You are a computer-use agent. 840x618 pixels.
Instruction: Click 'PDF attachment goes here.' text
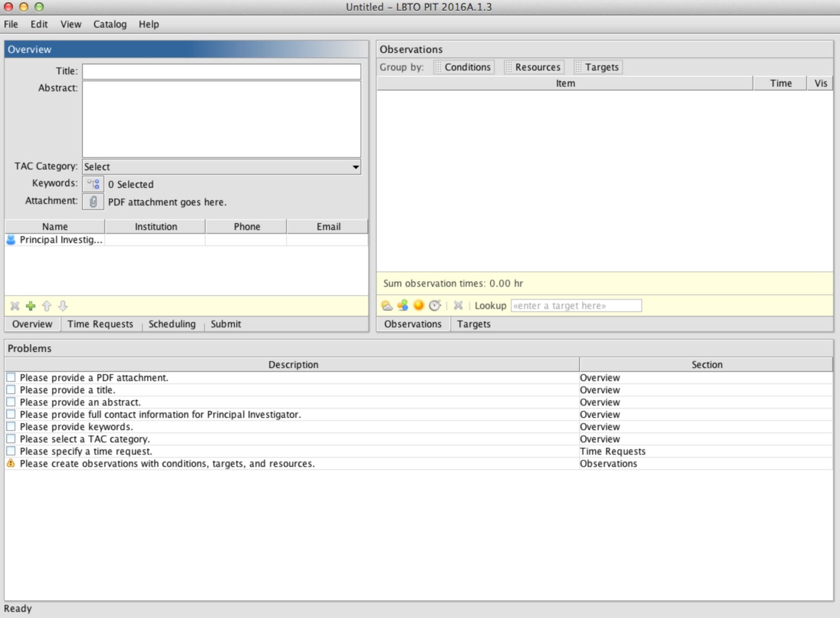pyautogui.click(x=167, y=202)
